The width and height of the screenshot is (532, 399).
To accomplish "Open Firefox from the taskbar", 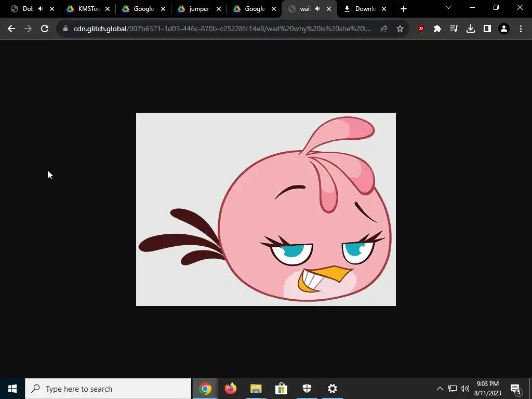I will pos(231,389).
